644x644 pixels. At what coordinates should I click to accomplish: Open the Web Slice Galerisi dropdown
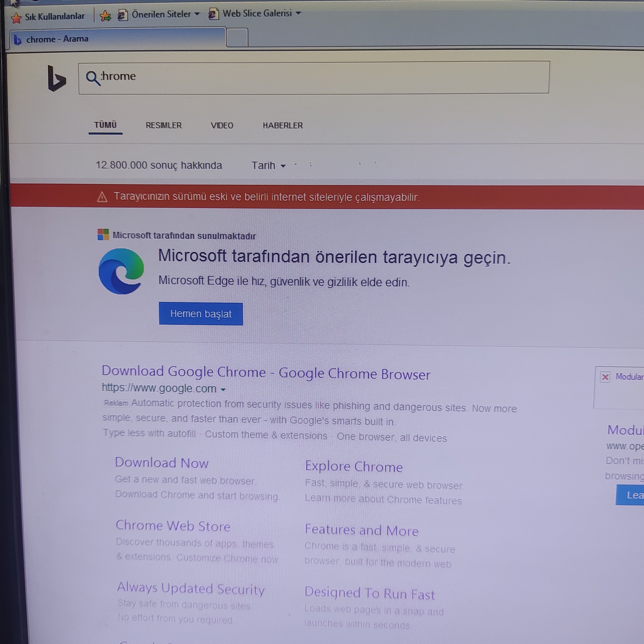(298, 13)
